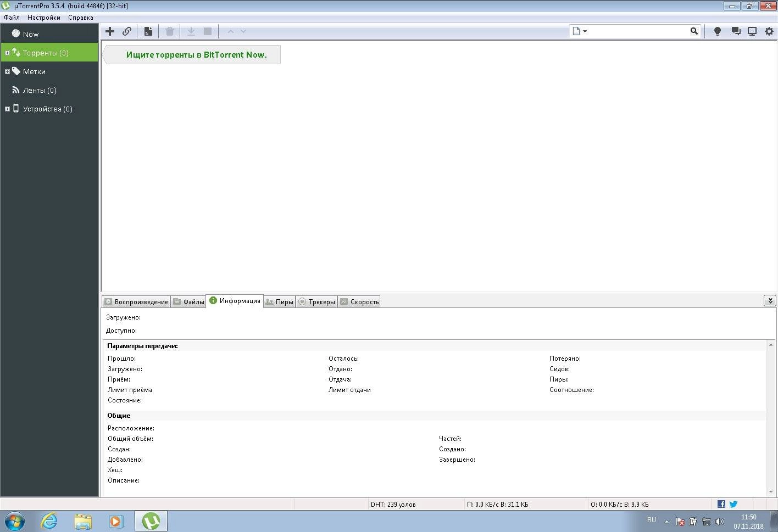Open the chat bubbles icon

coord(736,31)
